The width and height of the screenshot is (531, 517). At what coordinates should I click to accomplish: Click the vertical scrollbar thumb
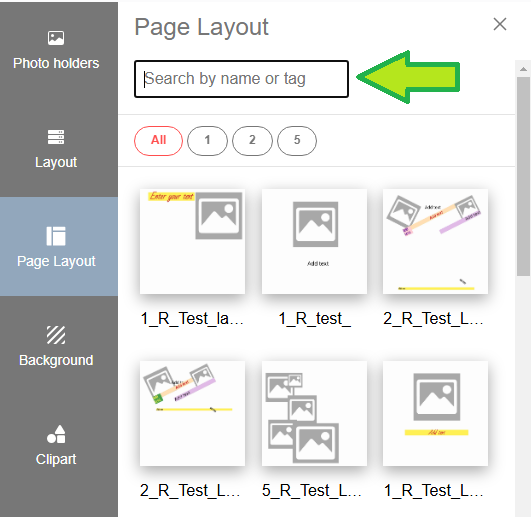point(523,176)
